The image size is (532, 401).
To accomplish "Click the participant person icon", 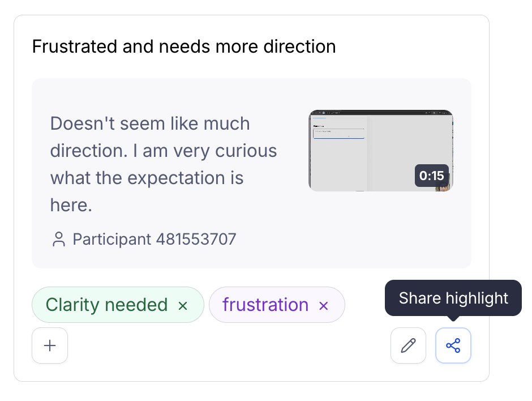I will pyautogui.click(x=58, y=240).
